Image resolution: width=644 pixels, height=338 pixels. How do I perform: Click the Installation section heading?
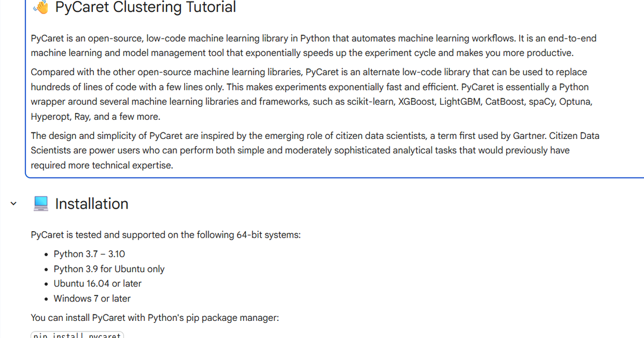[92, 204]
